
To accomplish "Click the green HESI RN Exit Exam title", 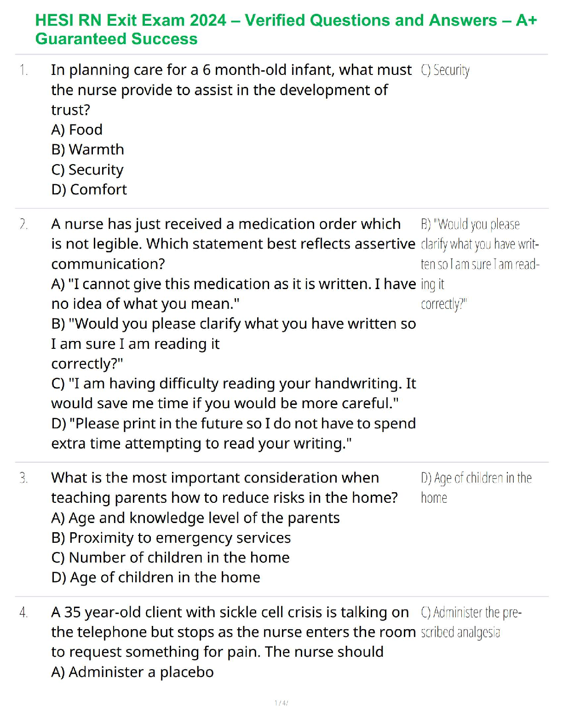I will 286,29.
